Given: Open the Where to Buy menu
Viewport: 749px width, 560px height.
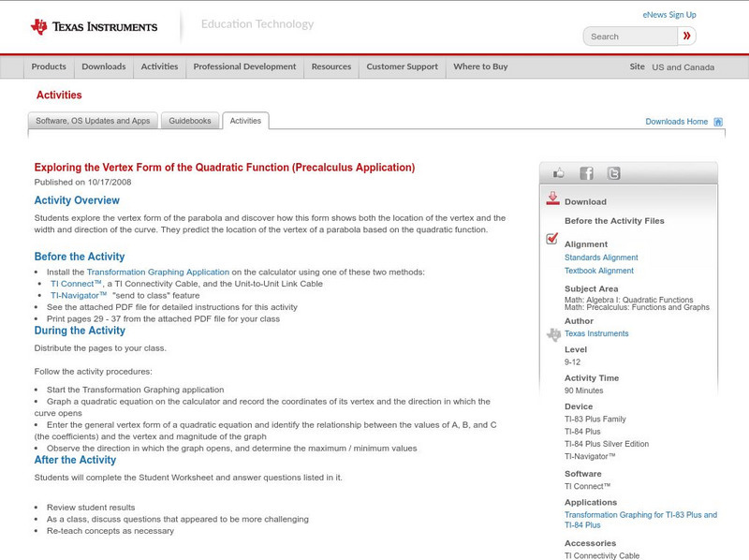Looking at the screenshot, I should pos(480,66).
